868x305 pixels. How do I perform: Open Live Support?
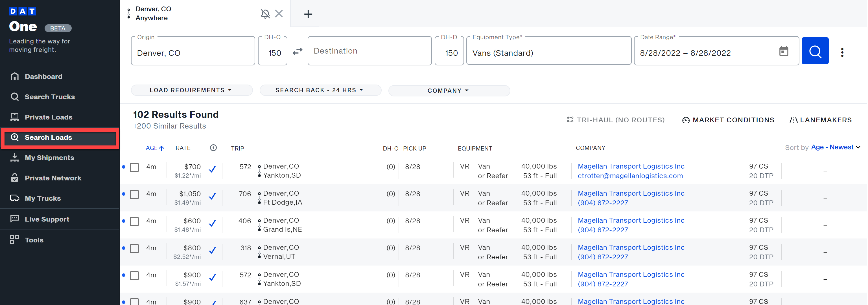47,219
